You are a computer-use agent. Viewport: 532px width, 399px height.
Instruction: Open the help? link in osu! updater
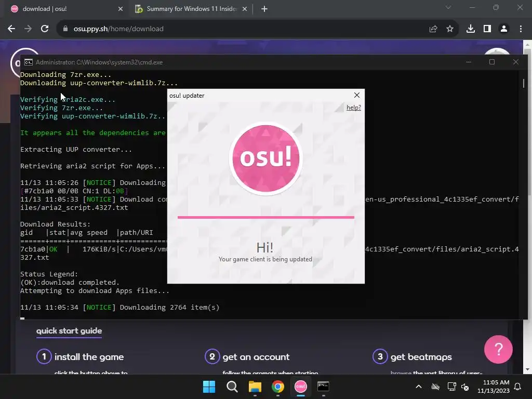point(353,108)
